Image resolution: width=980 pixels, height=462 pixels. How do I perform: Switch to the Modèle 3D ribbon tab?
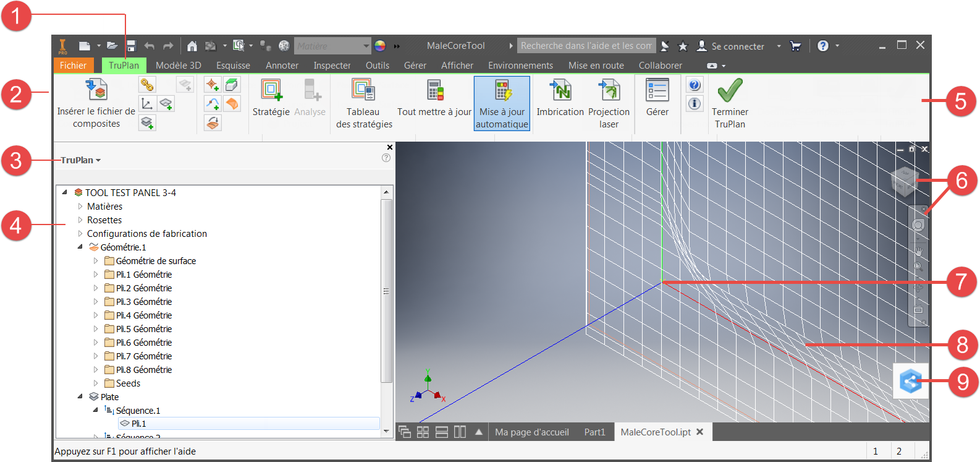(x=179, y=66)
